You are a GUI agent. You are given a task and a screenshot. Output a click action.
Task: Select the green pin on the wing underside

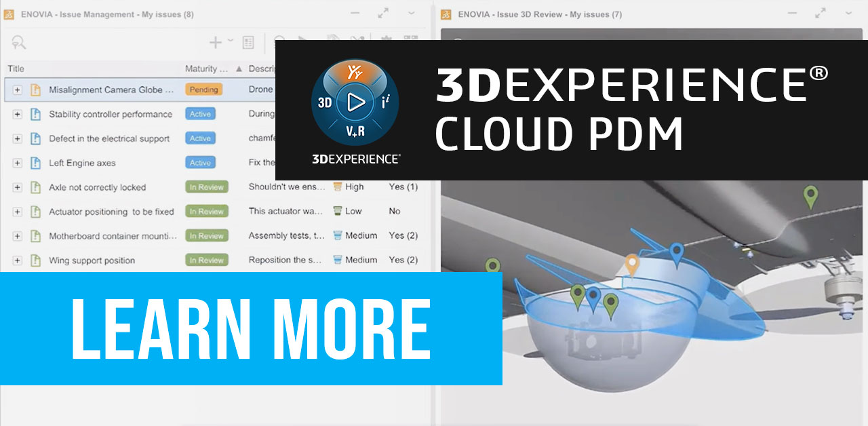810,197
